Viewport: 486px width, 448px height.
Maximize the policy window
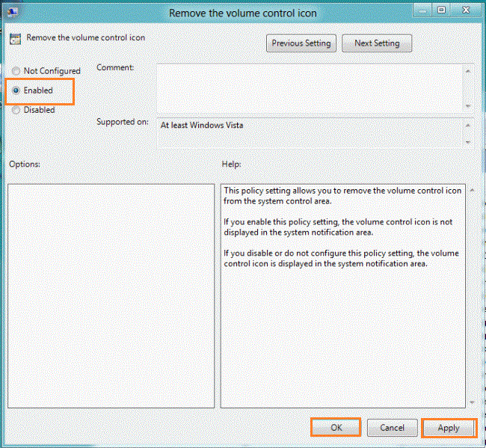(x=441, y=10)
